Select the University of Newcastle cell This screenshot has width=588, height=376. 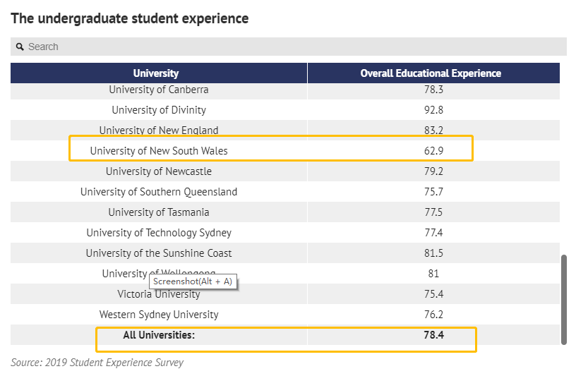tap(159, 171)
